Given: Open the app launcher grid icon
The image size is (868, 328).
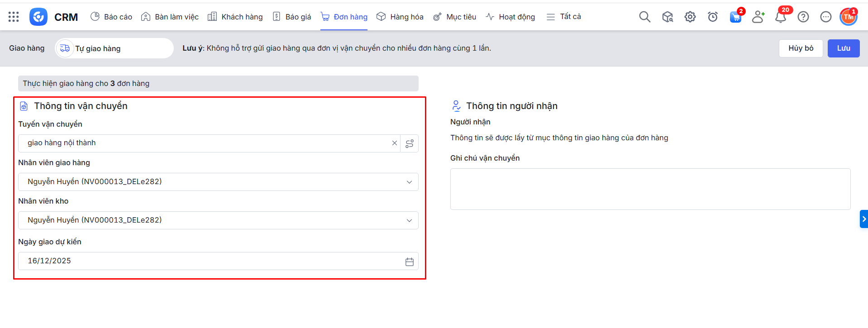Looking at the screenshot, I should pos(14,17).
